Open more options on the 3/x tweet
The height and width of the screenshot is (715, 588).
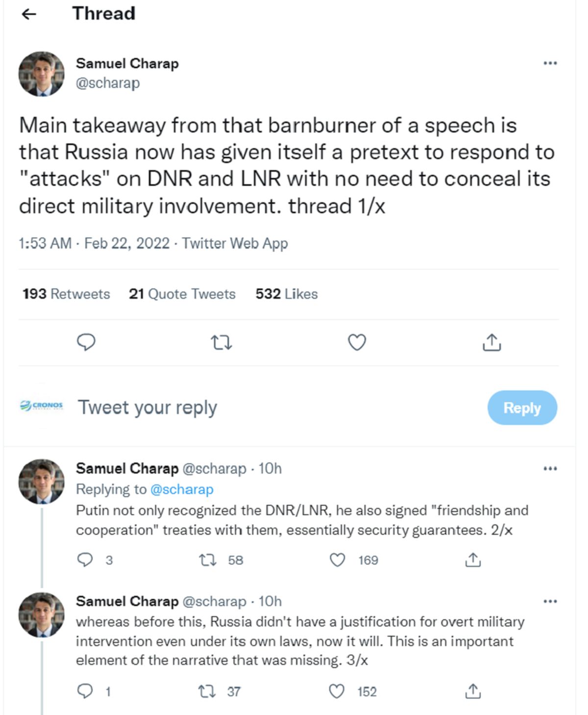550,601
